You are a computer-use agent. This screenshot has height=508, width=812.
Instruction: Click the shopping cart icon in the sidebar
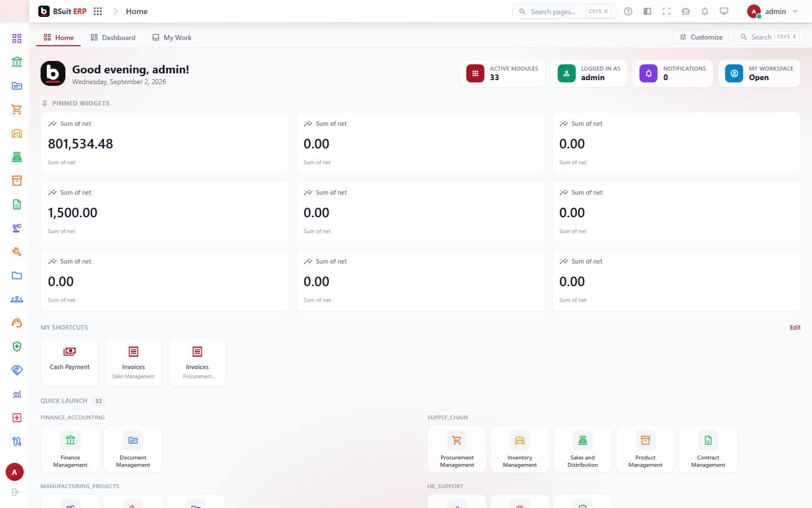click(x=17, y=110)
